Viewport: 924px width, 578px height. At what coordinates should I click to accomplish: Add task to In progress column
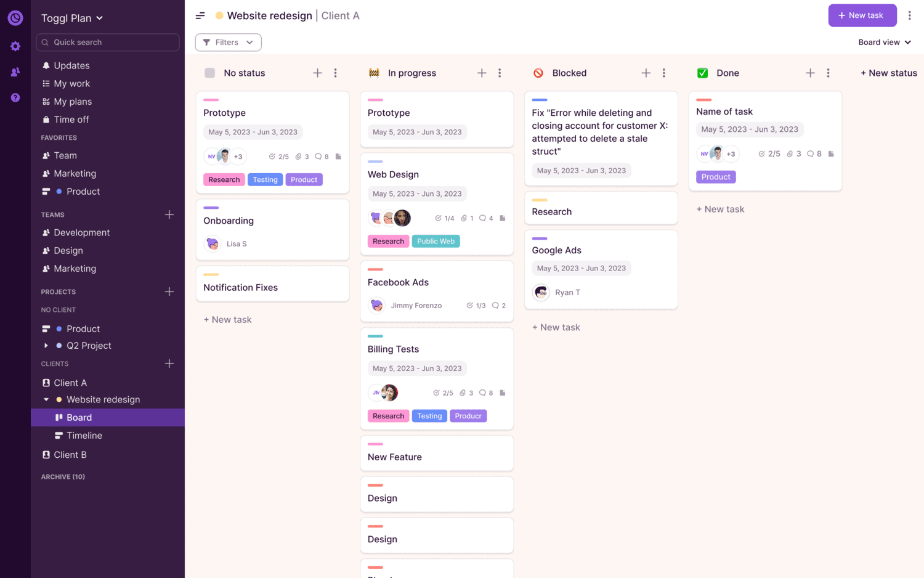click(x=482, y=73)
